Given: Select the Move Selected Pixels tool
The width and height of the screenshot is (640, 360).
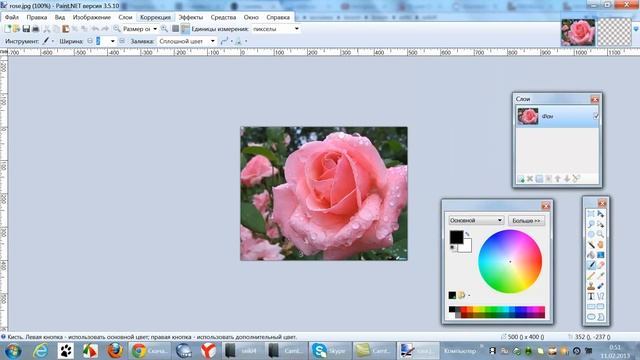Looking at the screenshot, I should 600,214.
